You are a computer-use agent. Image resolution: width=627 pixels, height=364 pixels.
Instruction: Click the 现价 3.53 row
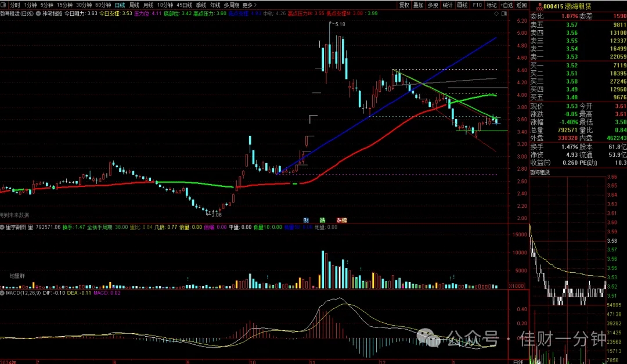pos(554,106)
